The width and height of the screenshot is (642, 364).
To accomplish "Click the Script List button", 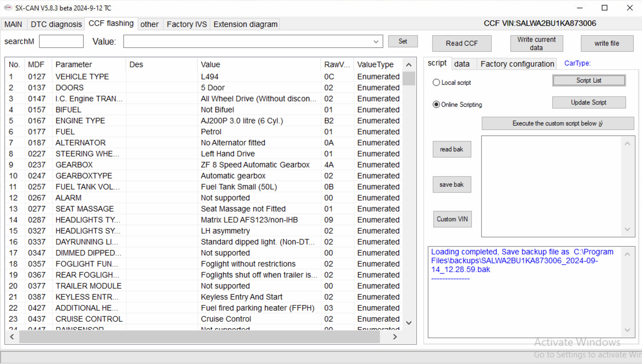I will click(589, 80).
